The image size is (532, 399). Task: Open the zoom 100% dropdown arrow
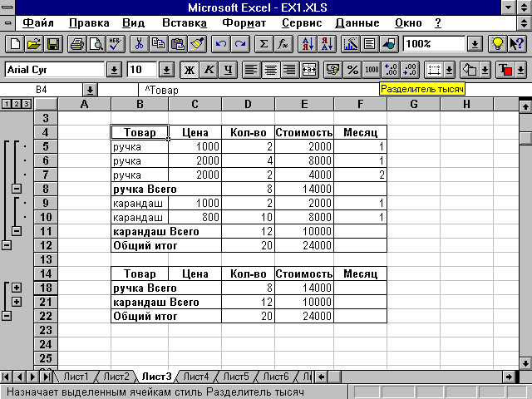[475, 44]
